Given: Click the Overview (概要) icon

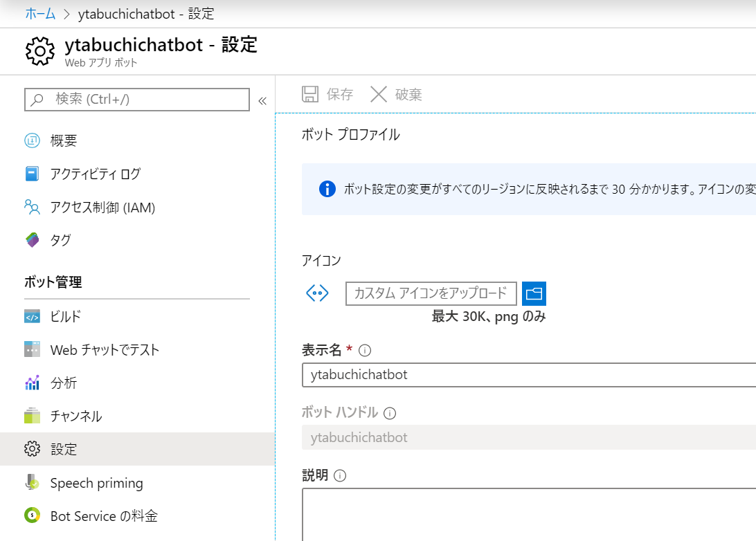Looking at the screenshot, I should (x=33, y=140).
